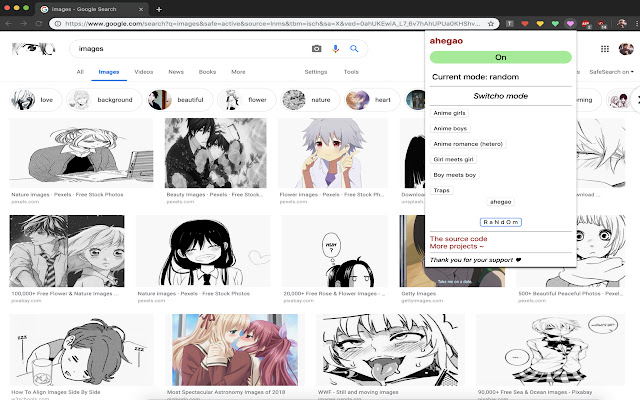Open 100,000+ Free Flower & Nature thumbnail
This screenshot has height=400, width=640.
67,251
